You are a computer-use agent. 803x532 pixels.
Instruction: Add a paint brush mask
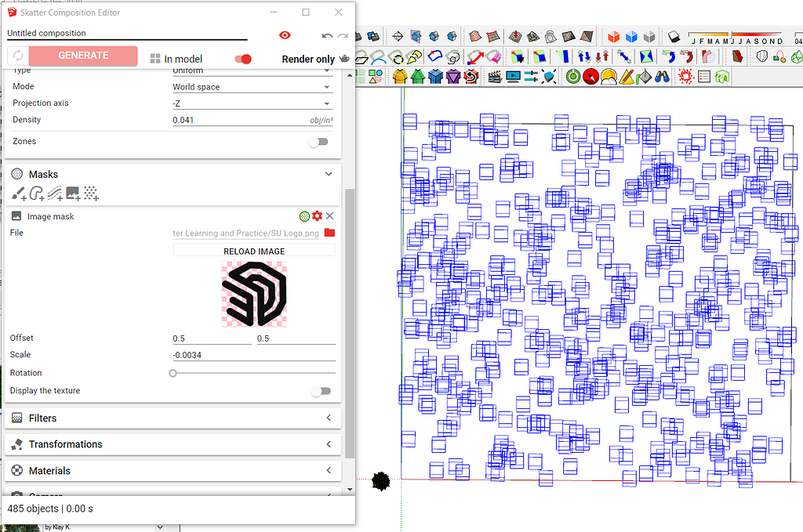18,194
